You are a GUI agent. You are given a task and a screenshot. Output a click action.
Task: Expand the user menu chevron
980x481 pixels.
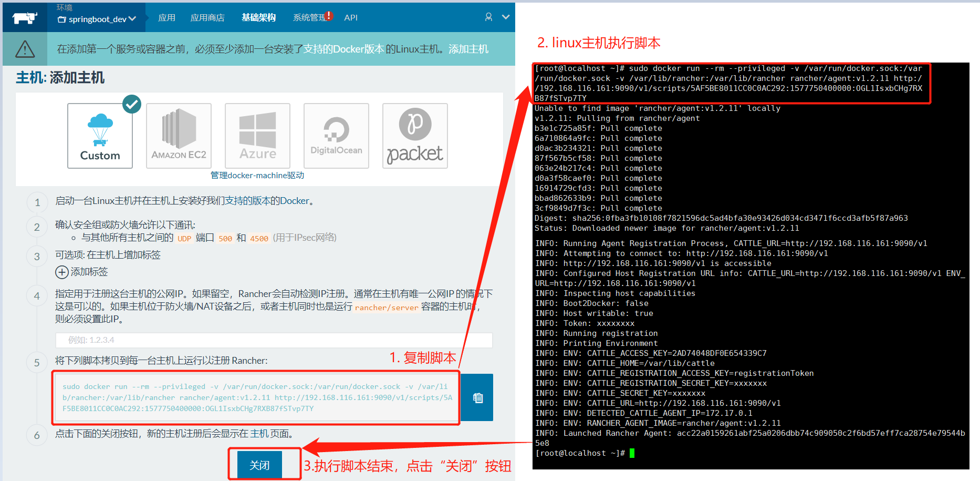tap(506, 17)
